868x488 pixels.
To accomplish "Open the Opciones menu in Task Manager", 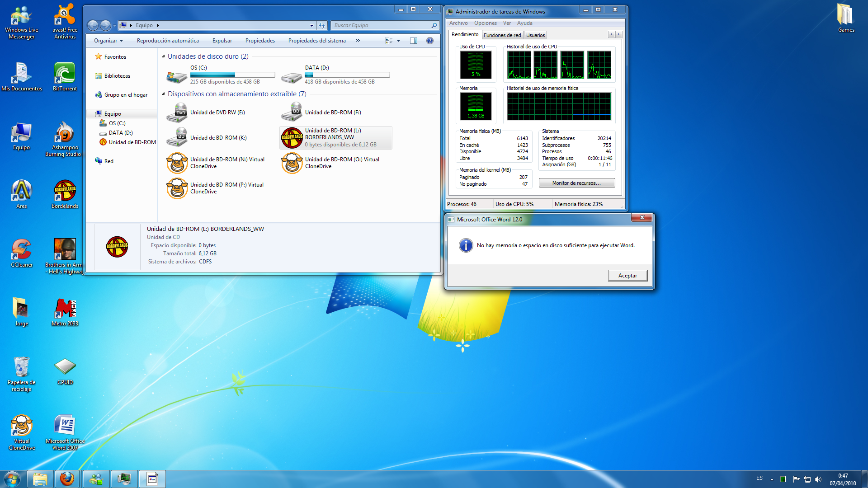I will (x=485, y=23).
